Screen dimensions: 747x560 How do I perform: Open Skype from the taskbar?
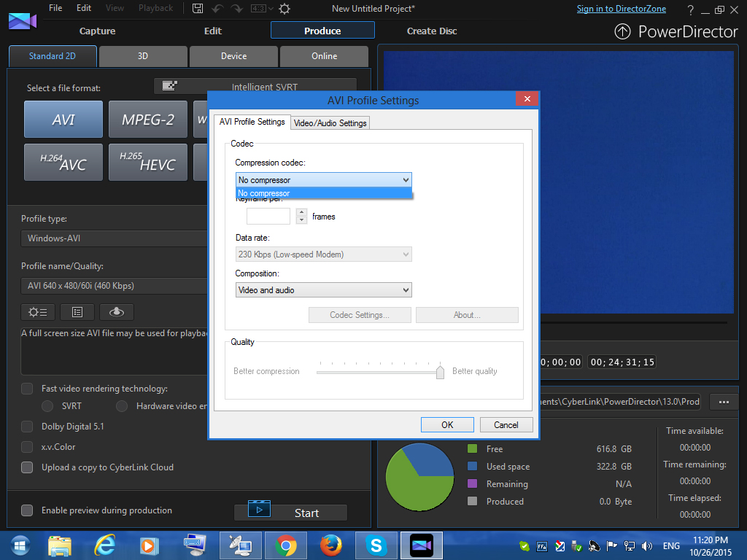376,545
